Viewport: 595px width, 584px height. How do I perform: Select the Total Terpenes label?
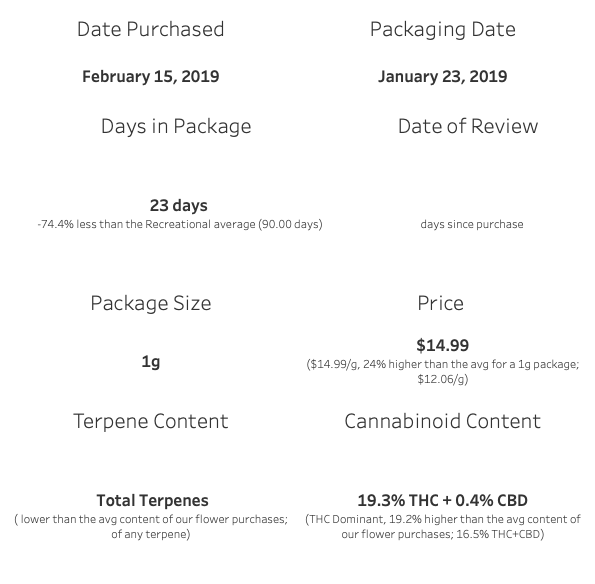pyautogui.click(x=153, y=501)
